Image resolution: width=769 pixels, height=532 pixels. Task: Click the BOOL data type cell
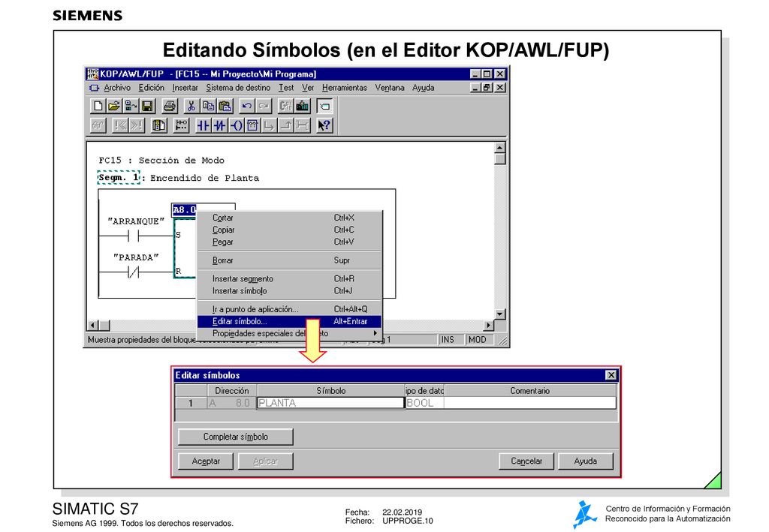pos(425,403)
